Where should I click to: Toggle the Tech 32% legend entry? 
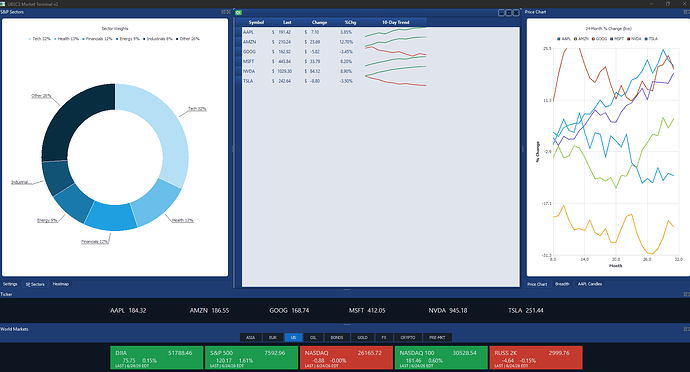[x=40, y=39]
